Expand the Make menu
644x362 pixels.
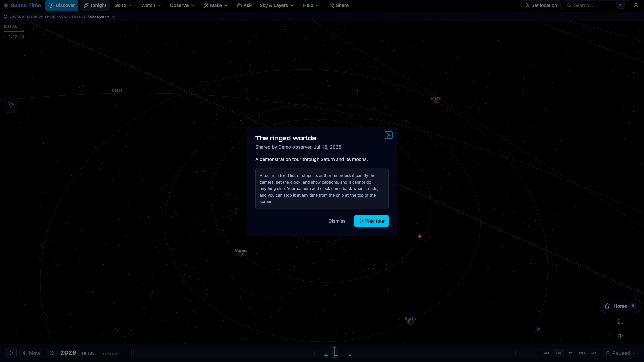click(x=215, y=5)
